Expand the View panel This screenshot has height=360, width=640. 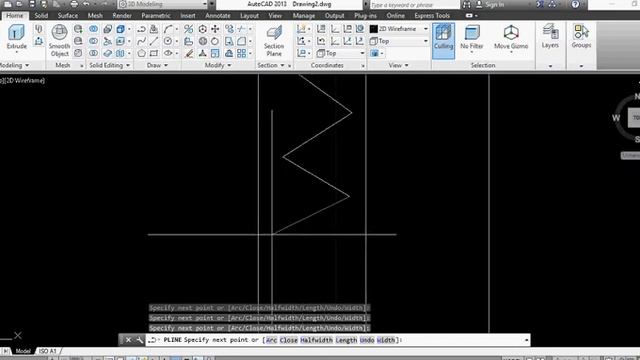coord(398,65)
